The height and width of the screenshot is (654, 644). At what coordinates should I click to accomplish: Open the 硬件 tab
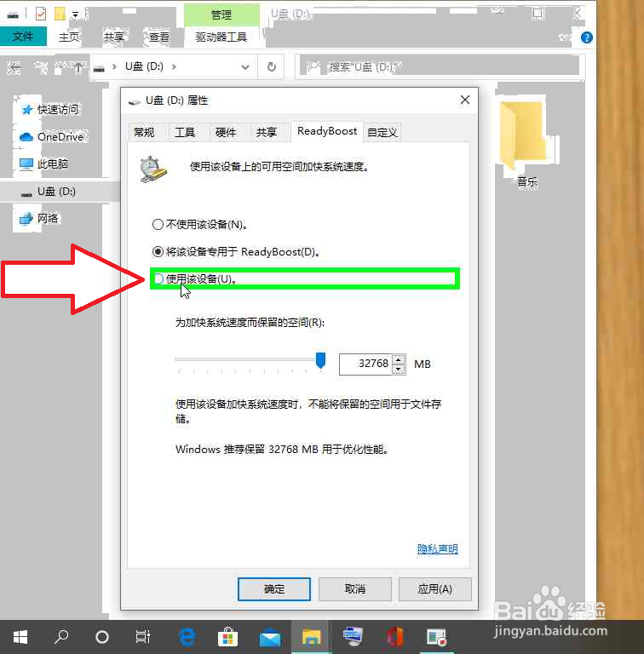click(226, 132)
